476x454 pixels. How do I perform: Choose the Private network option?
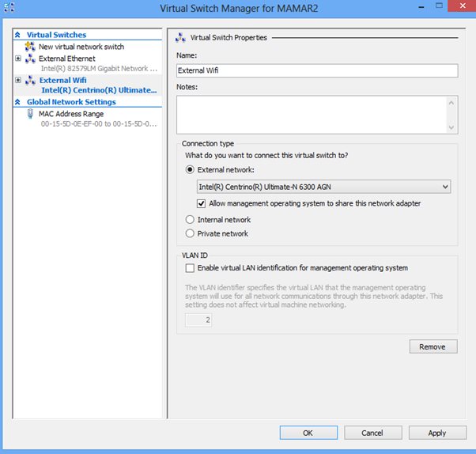click(x=190, y=233)
